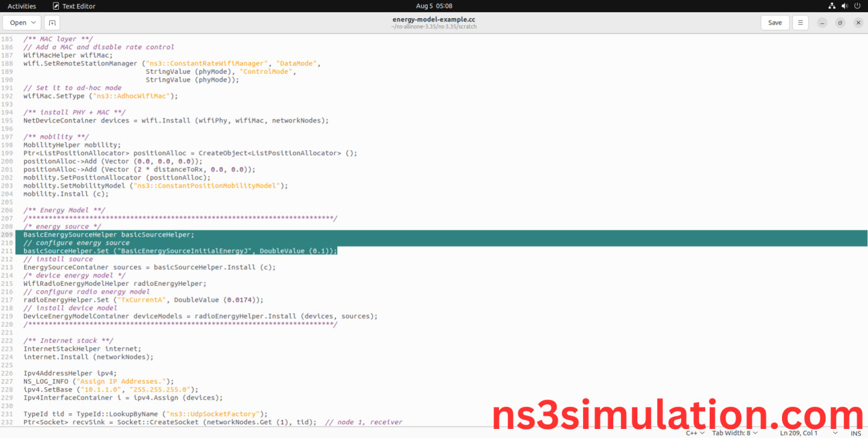Click the vertical scrollbar on the right edge

[865, 233]
